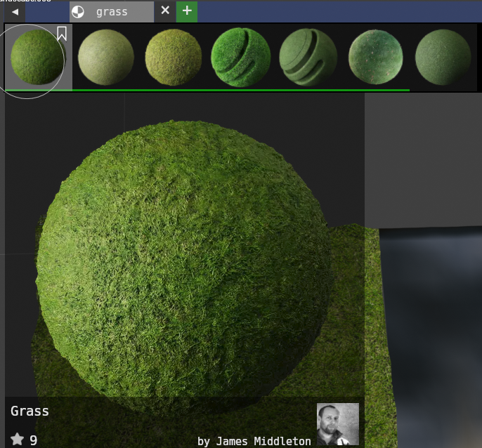Viewport: 482px width, 448px height.
Task: Close the grass search tab
Action: 165,11
